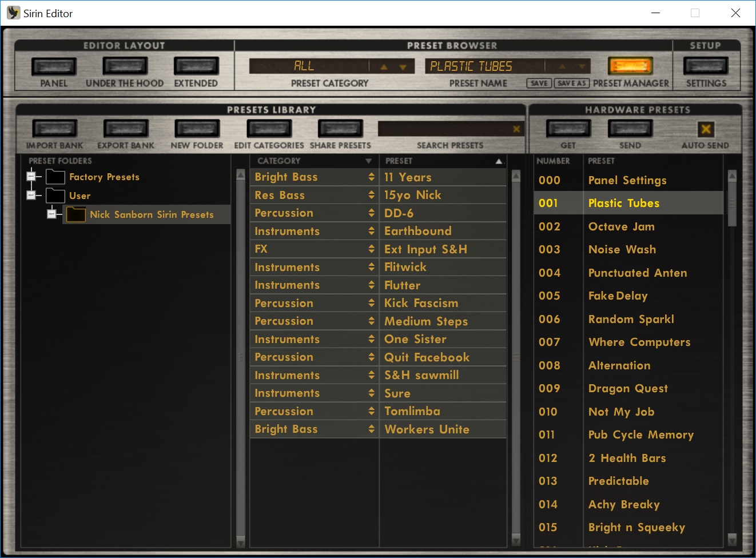The width and height of the screenshot is (756, 558).
Task: Select hardware preset Pub Cycle Memory
Action: click(628, 435)
